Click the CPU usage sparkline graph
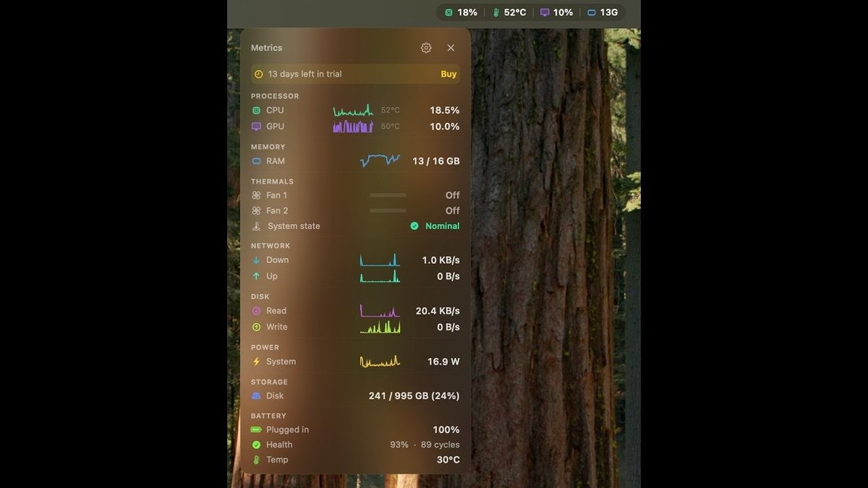The height and width of the screenshot is (488, 868). click(353, 111)
